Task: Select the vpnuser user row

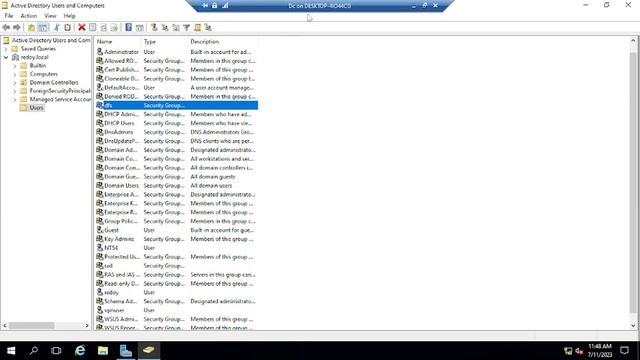Action: coord(176,310)
